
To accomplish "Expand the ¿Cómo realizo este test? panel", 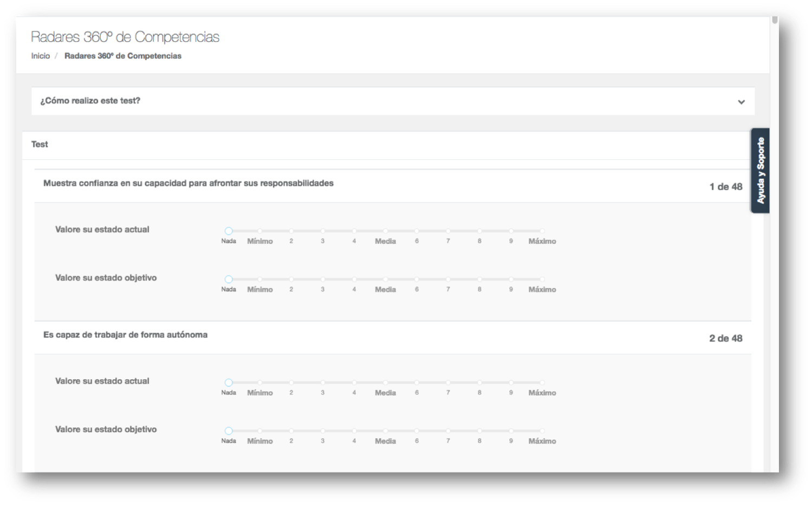I will (392, 101).
